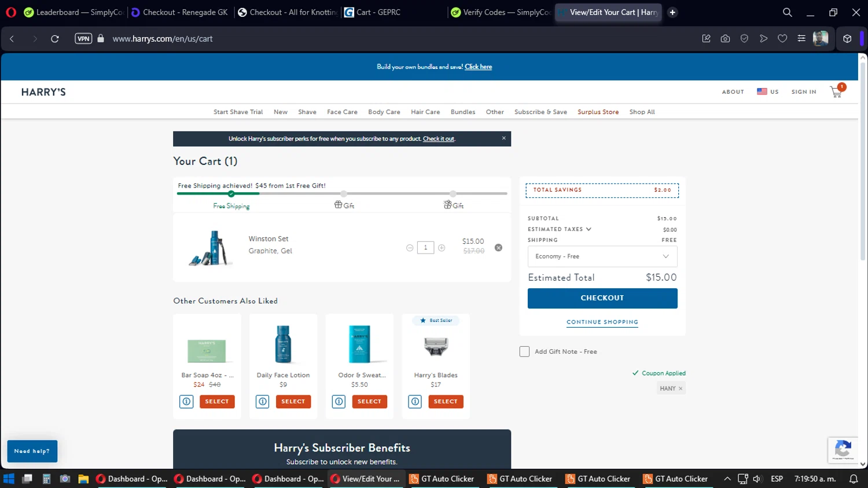Viewport: 868px width, 488px height.
Task: Click the second Gift progress milestone
Action: point(453,193)
